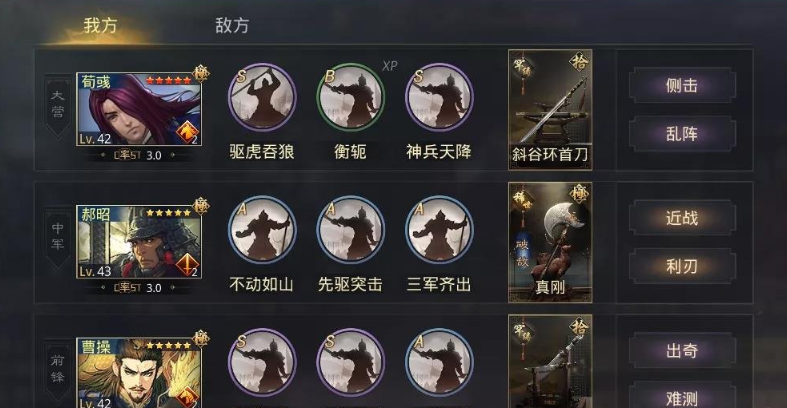This screenshot has height=408, width=787.
Task: Click the 乱阵 button
Action: pyautogui.click(x=682, y=134)
